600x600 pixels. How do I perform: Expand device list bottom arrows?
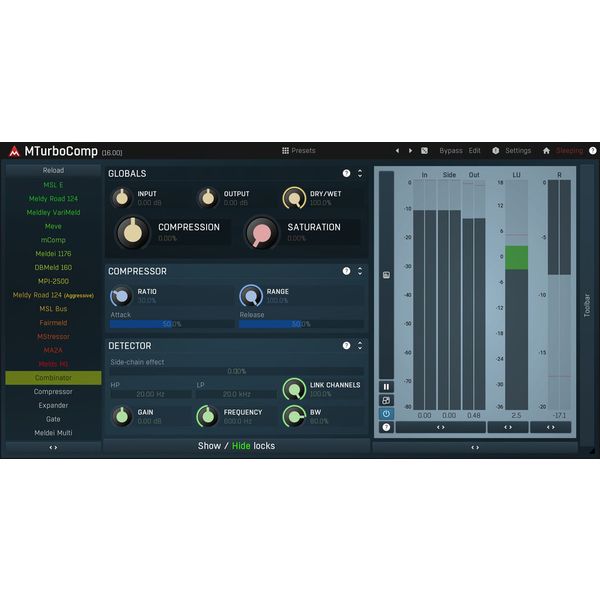[x=53, y=447]
